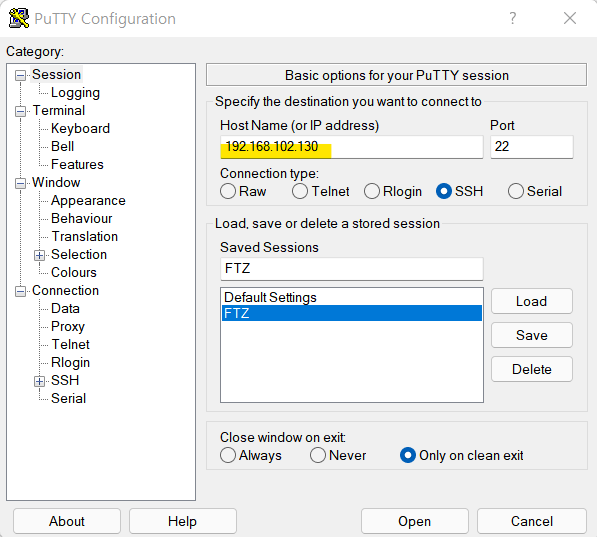The image size is (597, 537).
Task: Click the Save button
Action: click(532, 335)
